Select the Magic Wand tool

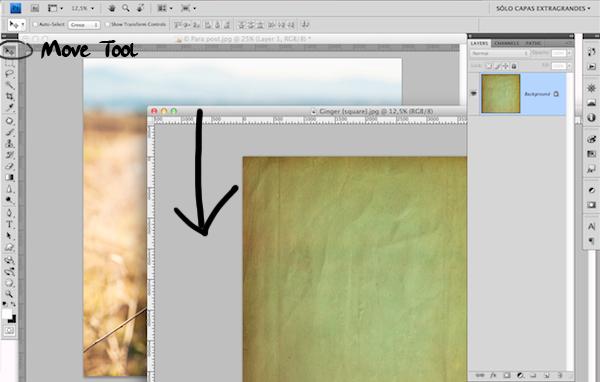point(10,85)
